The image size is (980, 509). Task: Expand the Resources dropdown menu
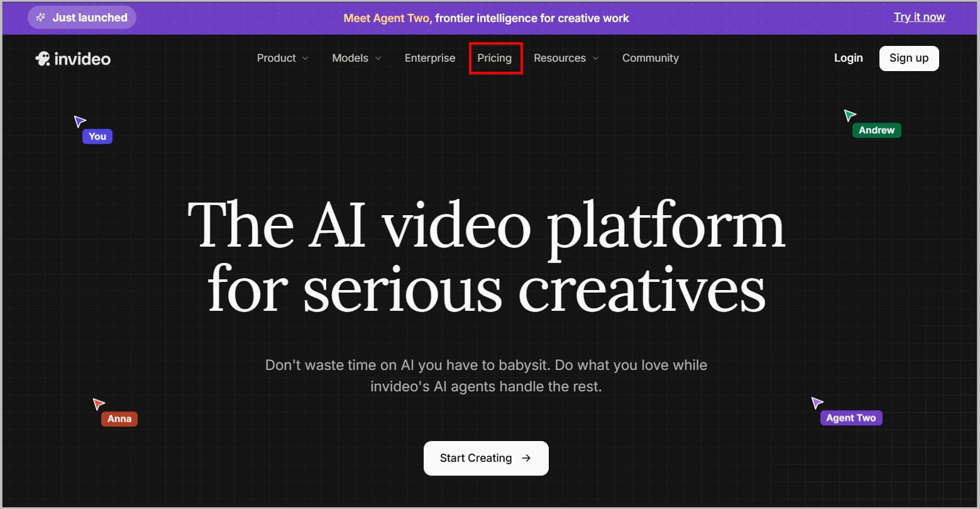pos(566,58)
